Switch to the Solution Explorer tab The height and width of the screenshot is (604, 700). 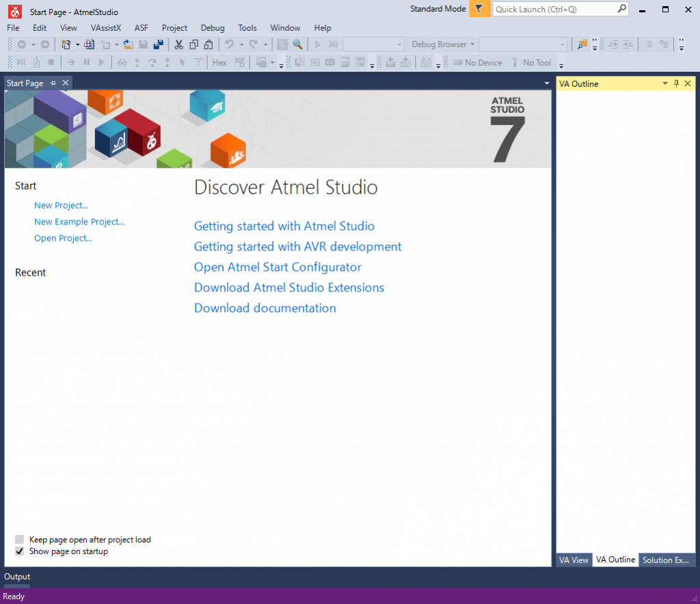(x=667, y=560)
